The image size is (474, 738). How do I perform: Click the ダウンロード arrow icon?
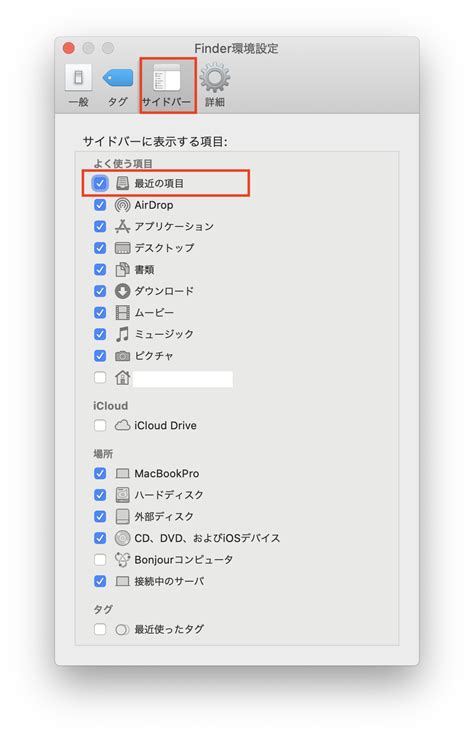pyautogui.click(x=122, y=291)
